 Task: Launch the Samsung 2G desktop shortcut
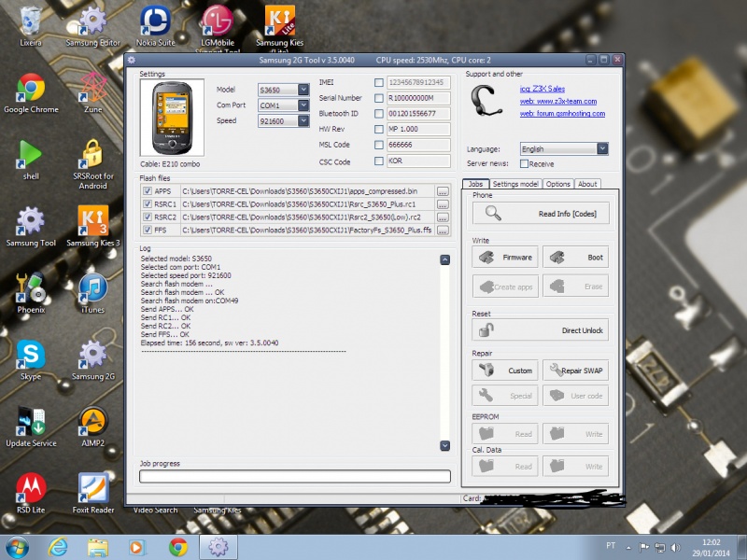92,360
